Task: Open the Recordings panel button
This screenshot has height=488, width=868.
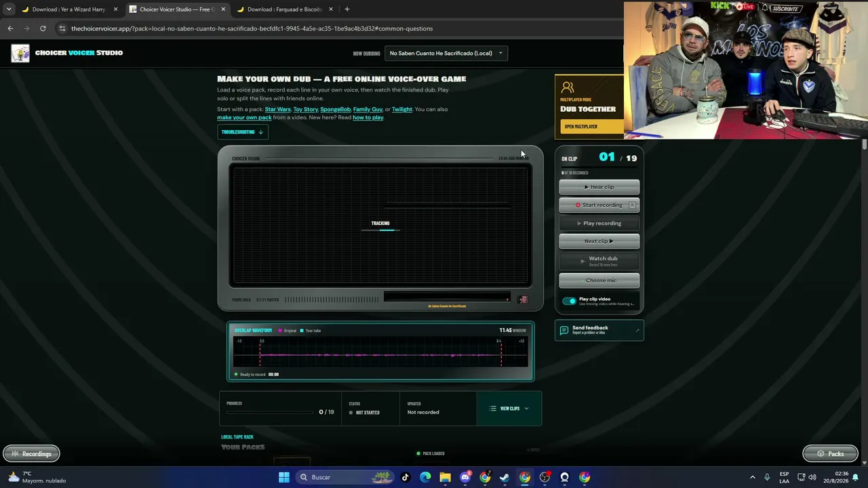Action: (31, 453)
